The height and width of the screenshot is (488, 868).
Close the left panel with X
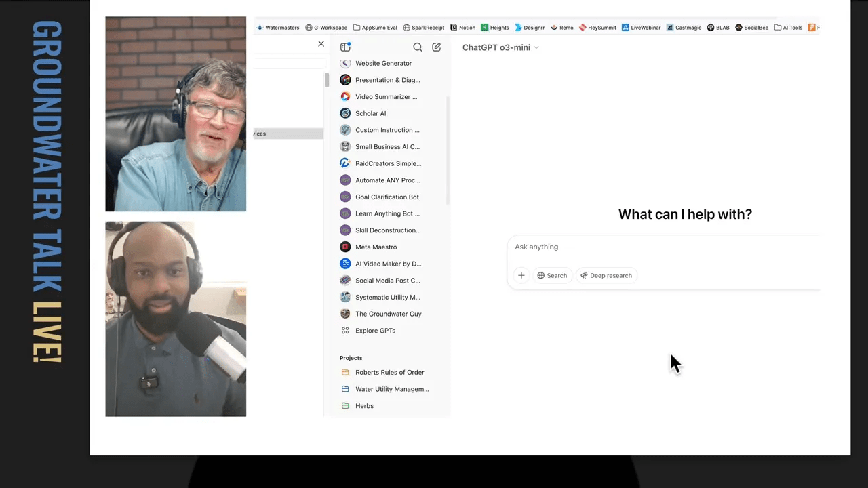tap(321, 44)
